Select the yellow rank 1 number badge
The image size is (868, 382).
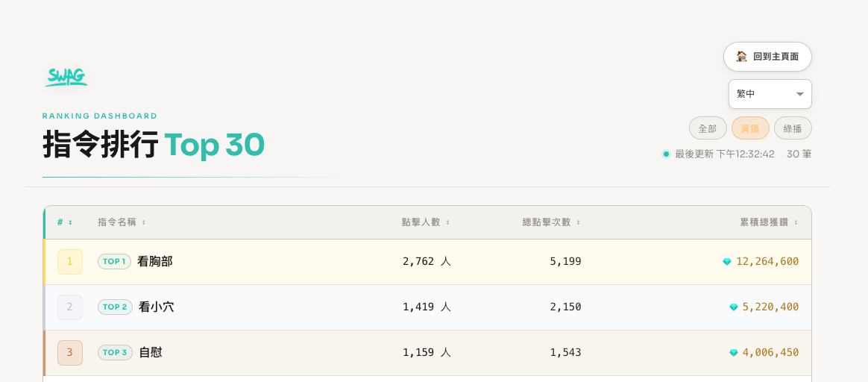coord(70,262)
